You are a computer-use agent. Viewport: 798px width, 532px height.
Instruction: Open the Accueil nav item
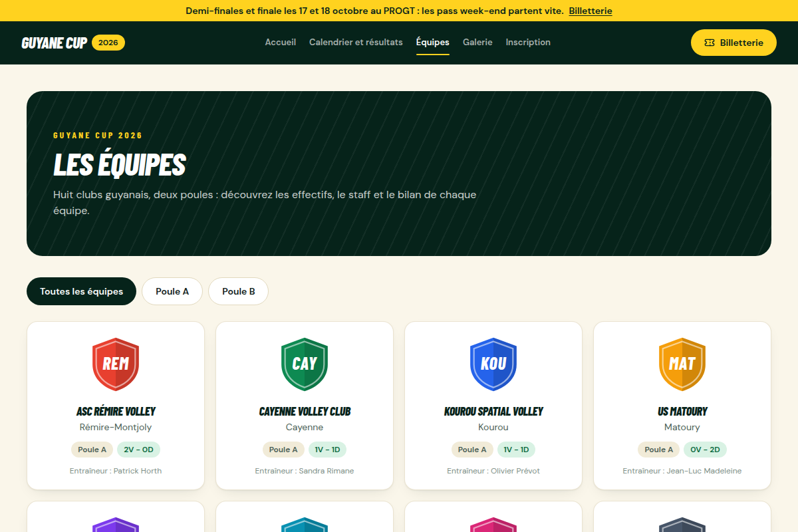point(281,42)
